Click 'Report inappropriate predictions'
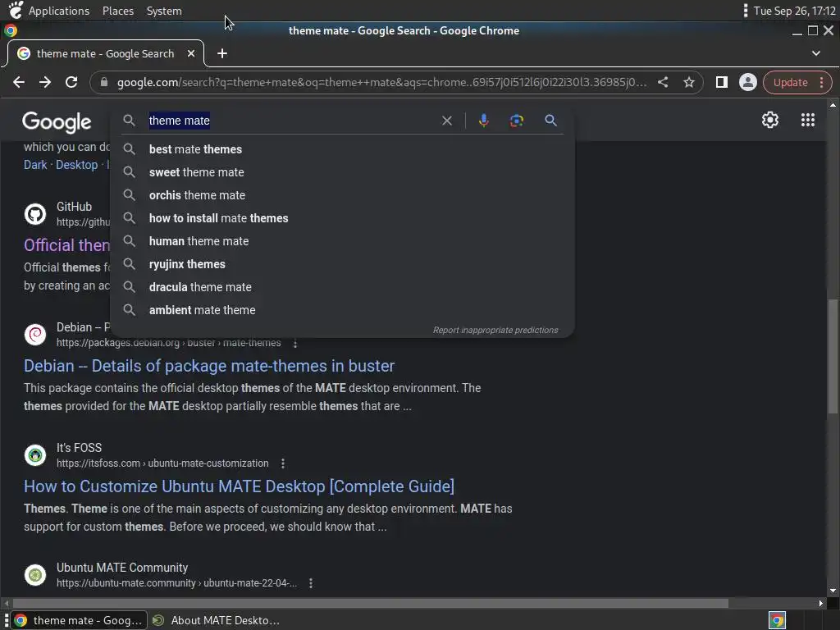The width and height of the screenshot is (840, 630). (x=495, y=330)
